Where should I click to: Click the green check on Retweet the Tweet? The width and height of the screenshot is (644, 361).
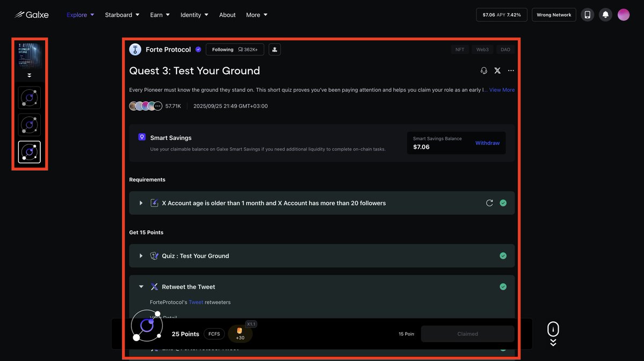[x=503, y=287]
